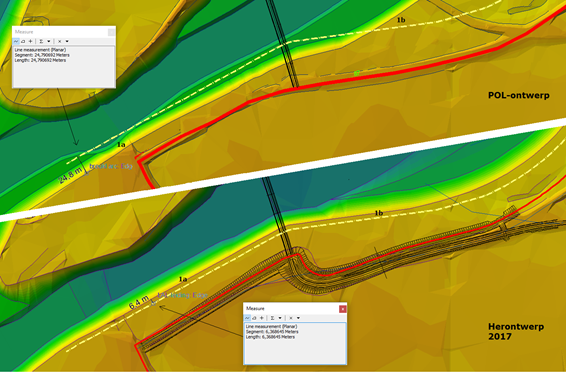The image size is (566, 373).
Task: Select Measure Area tool in 24,79 m window
Action: [x=23, y=42]
